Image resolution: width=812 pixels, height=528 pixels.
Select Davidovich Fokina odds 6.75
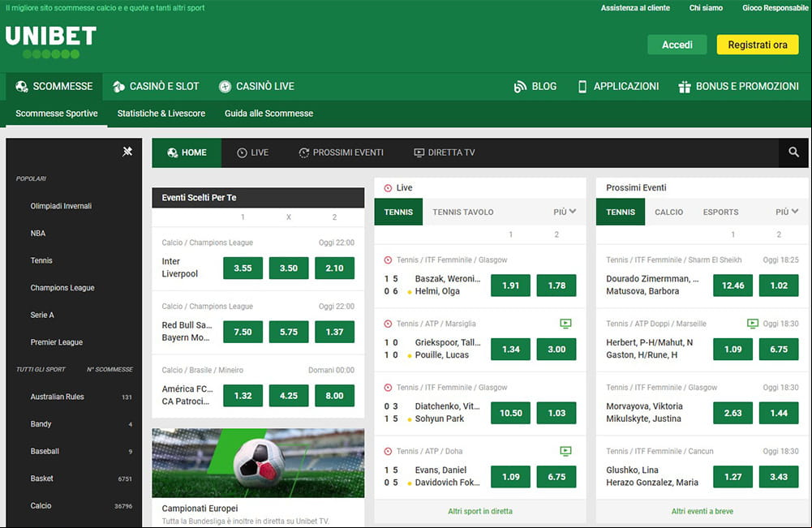pyautogui.click(x=556, y=477)
